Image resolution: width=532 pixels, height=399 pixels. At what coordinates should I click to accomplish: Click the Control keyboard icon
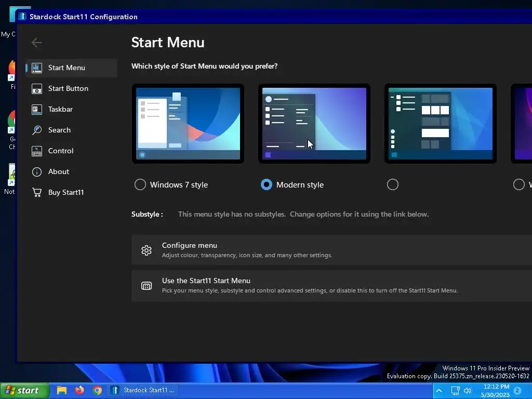[x=37, y=151]
